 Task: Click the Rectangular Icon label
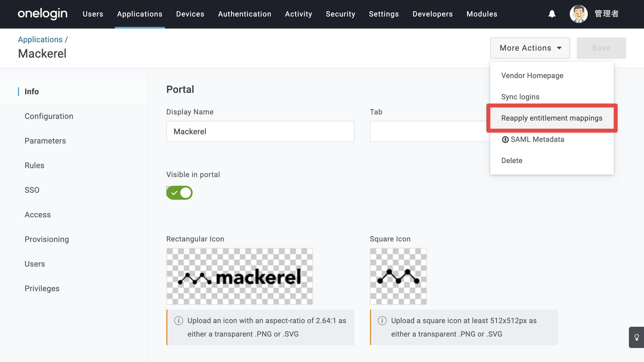click(195, 239)
